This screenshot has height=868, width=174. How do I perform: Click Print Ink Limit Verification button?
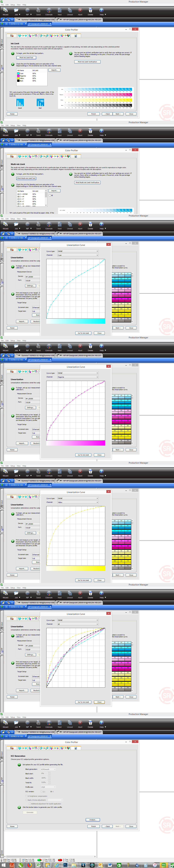click(x=87, y=62)
